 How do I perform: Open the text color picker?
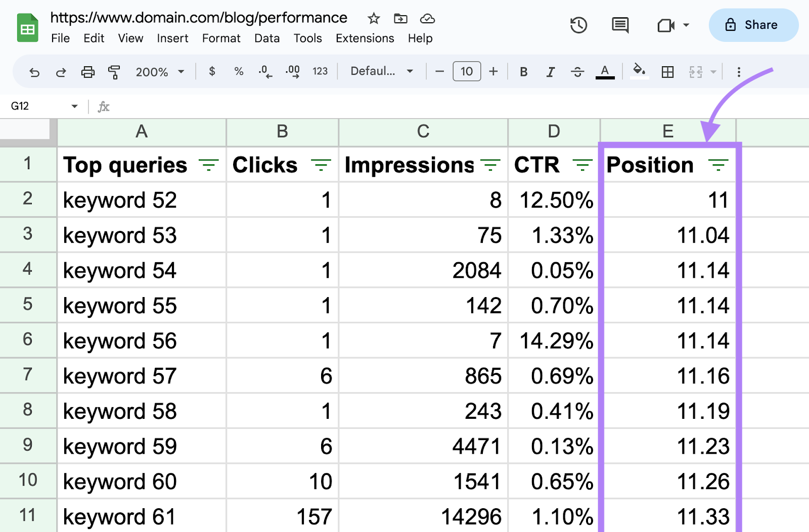tap(605, 71)
